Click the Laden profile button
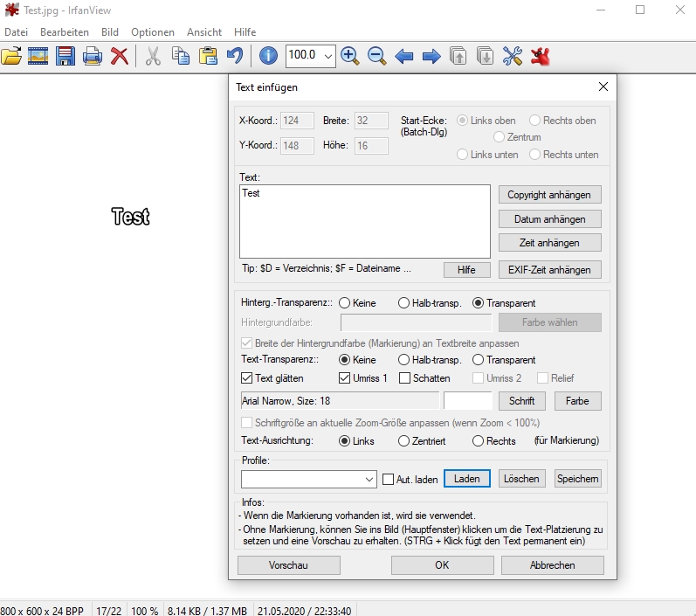Screen dimensions: 696x616 click(x=467, y=479)
